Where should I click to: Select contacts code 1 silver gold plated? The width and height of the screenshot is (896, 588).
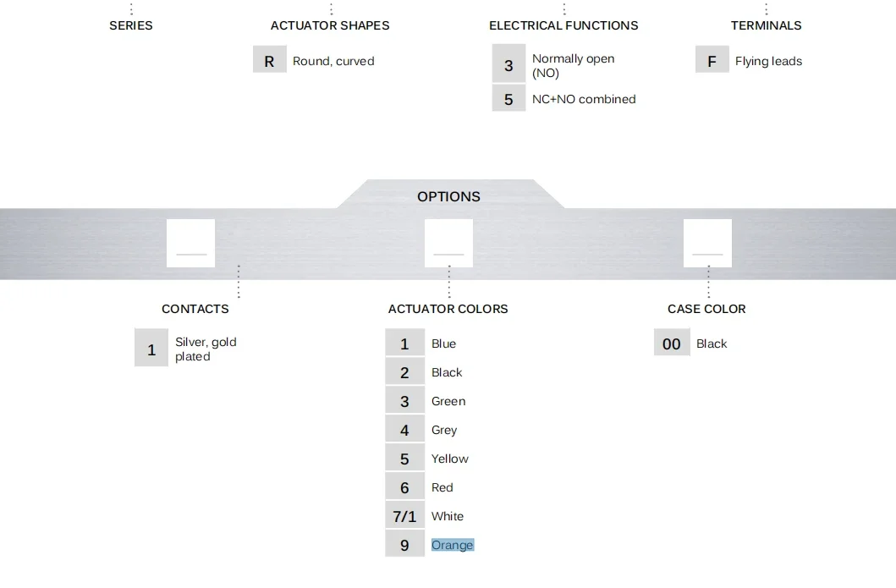click(151, 349)
